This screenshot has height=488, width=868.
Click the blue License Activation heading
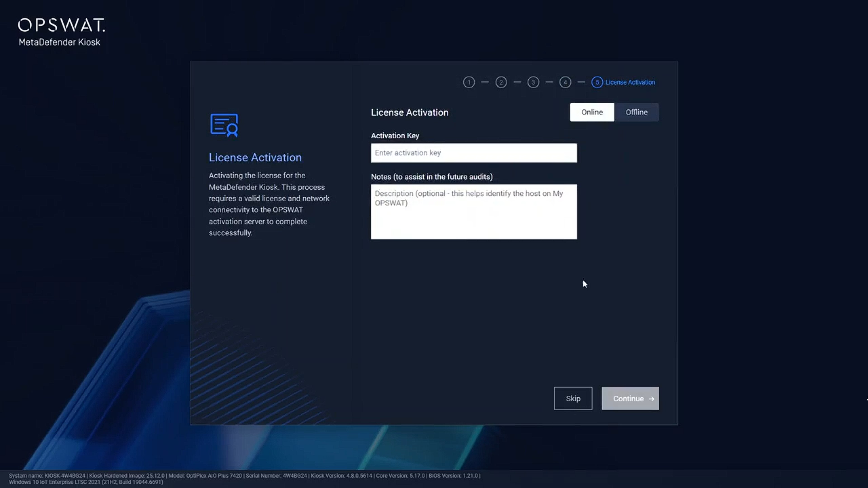[255, 157]
